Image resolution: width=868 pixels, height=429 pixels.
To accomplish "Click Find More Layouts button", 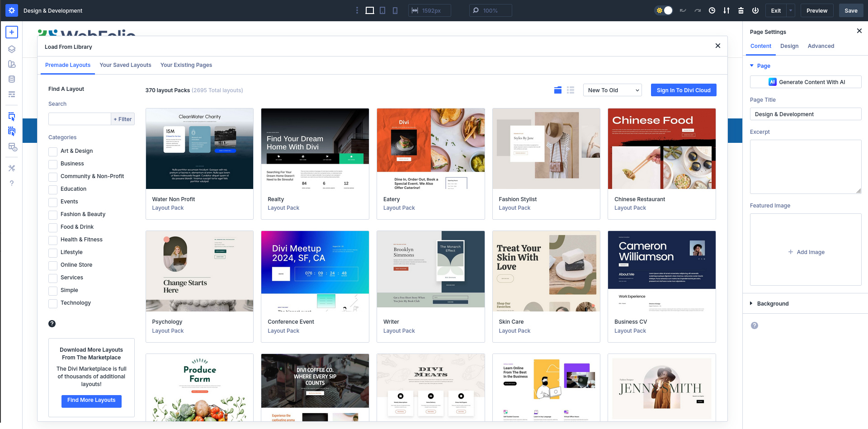I will (91, 401).
